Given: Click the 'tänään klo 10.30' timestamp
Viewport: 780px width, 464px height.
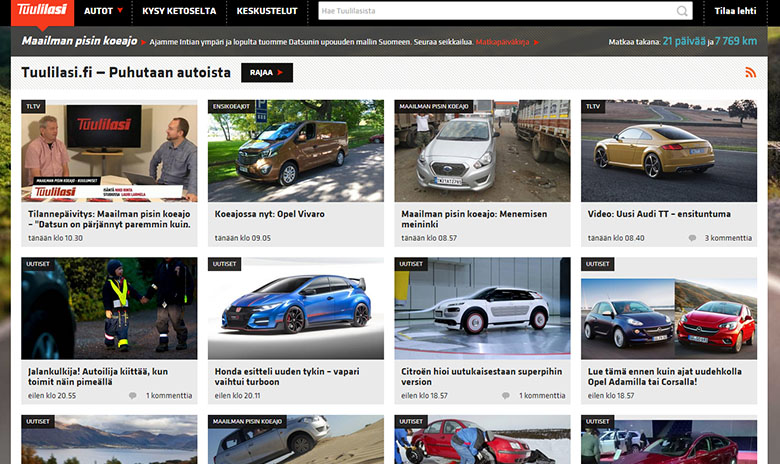Looking at the screenshot, I should click(x=55, y=238).
